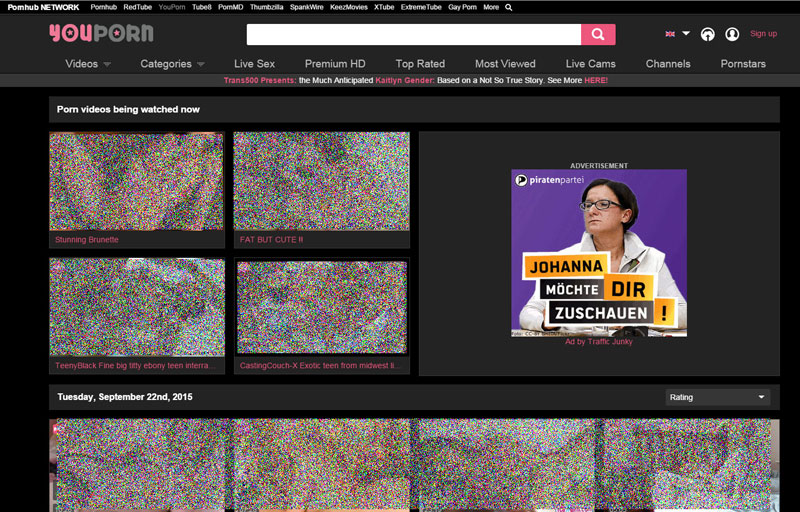Follow the HERE link in promo banner
The width and height of the screenshot is (800, 512).
(x=595, y=81)
